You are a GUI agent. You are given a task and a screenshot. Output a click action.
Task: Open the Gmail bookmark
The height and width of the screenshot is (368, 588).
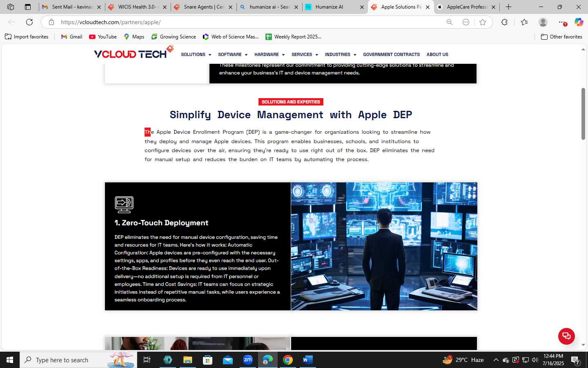point(71,37)
